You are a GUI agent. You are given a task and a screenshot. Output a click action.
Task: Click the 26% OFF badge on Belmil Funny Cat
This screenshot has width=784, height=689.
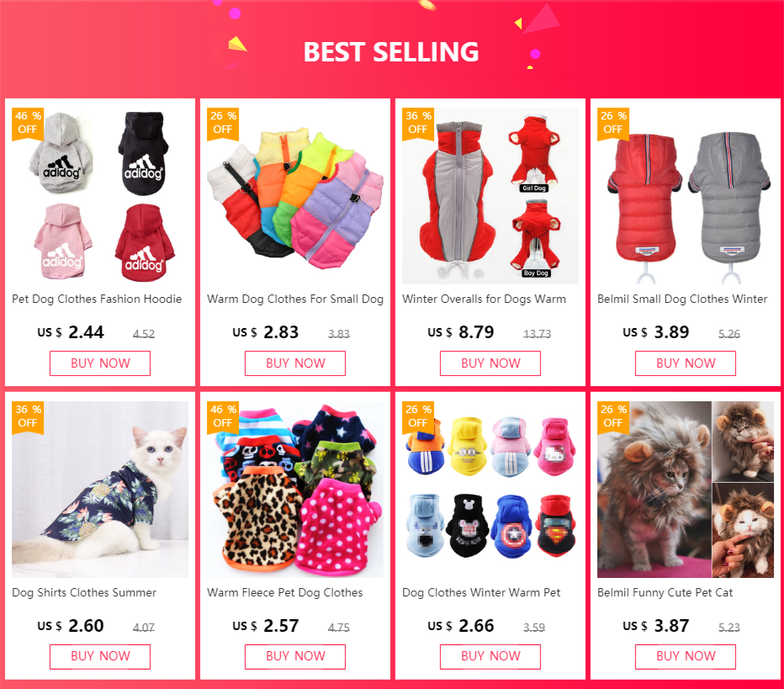613,416
